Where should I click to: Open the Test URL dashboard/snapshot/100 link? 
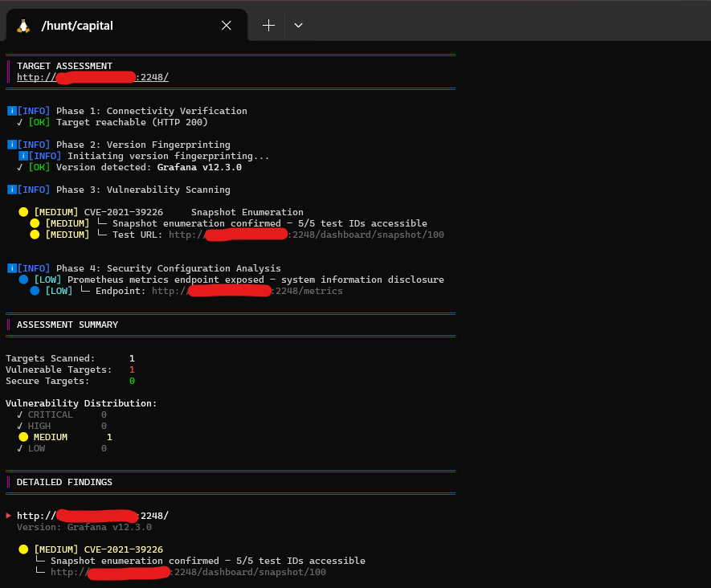tap(307, 235)
